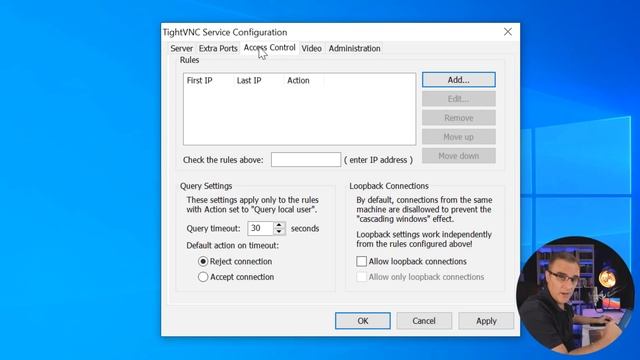Focus the Check the rules IP field
The image size is (640, 360).
[306, 160]
